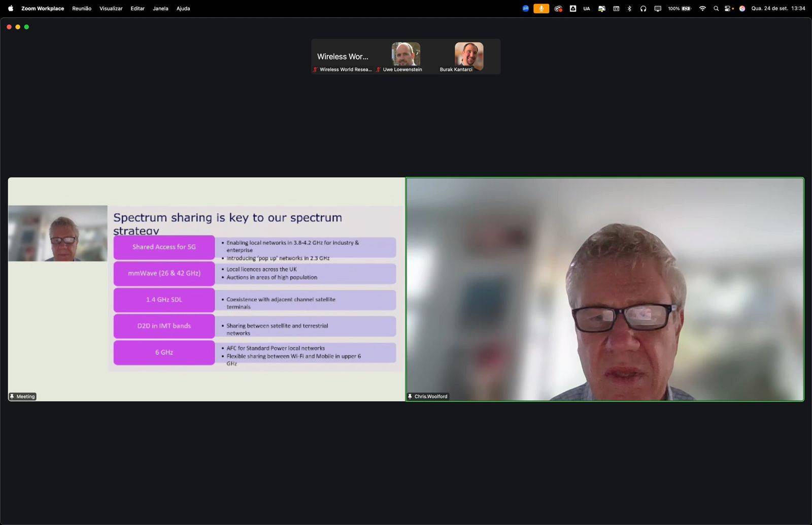Viewport: 812px width, 525px height.
Task: Open the Apple menu
Action: pyautogui.click(x=10, y=9)
